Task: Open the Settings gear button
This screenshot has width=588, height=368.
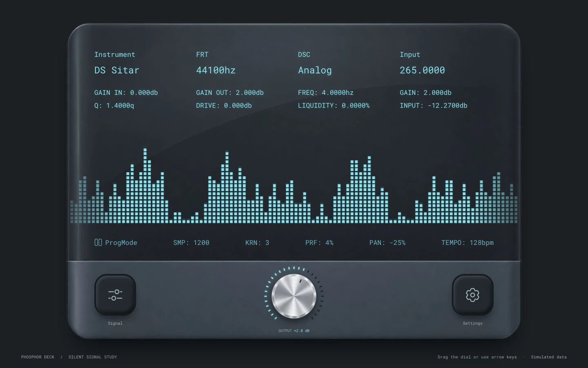Action: [472, 295]
